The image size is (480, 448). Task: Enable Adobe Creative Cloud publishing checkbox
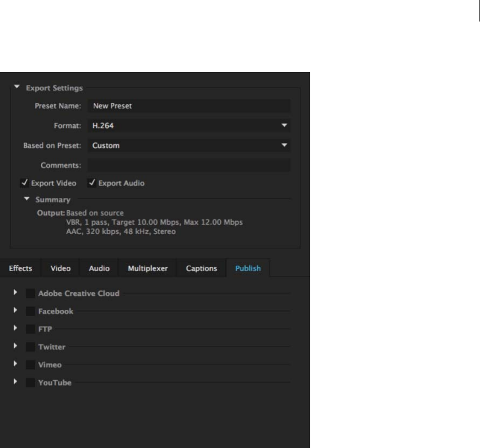pyautogui.click(x=30, y=293)
